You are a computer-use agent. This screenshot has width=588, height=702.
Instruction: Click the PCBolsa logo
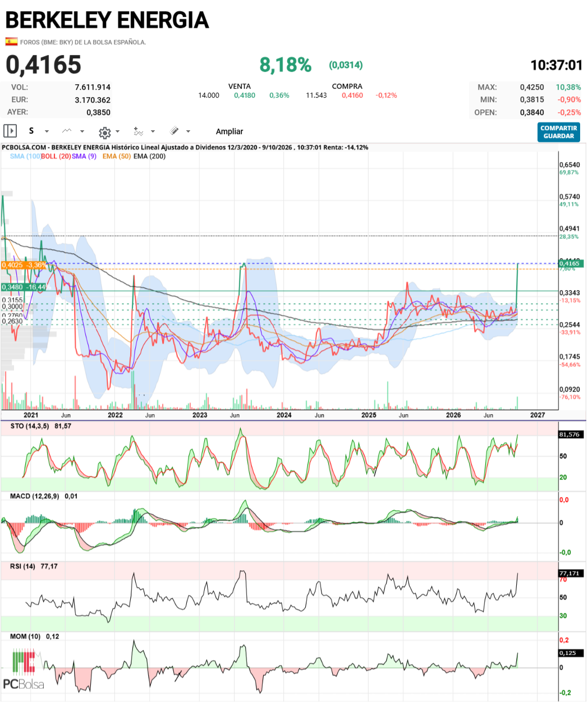point(24,669)
